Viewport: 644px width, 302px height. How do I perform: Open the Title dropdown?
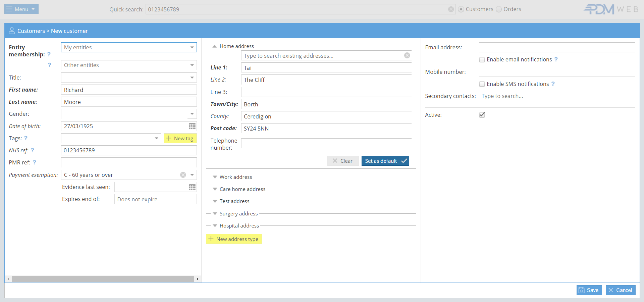[192, 78]
